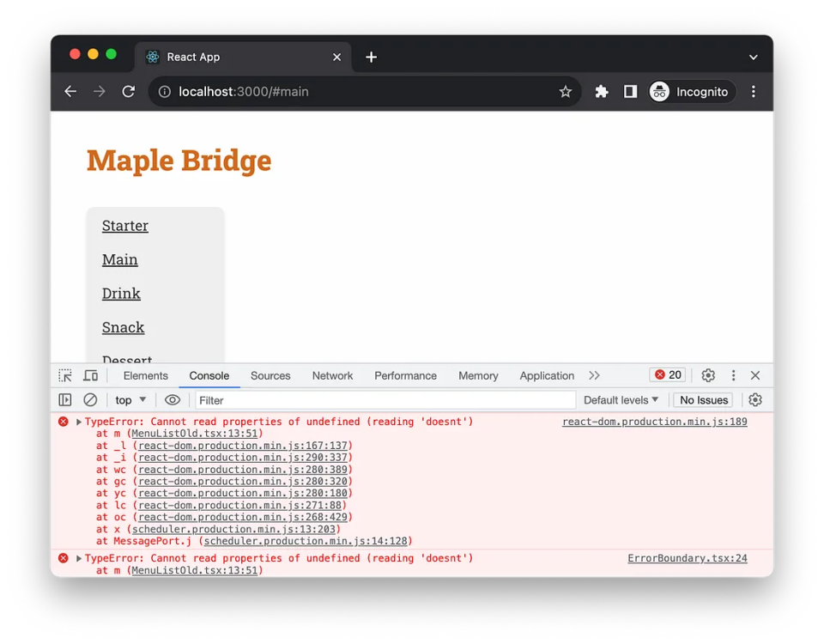
Task: Open Chrome's three-dot menu
Action: point(754,92)
